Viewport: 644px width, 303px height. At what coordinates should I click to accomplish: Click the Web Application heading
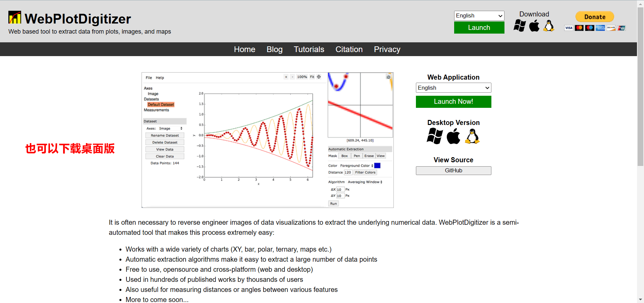click(x=453, y=77)
